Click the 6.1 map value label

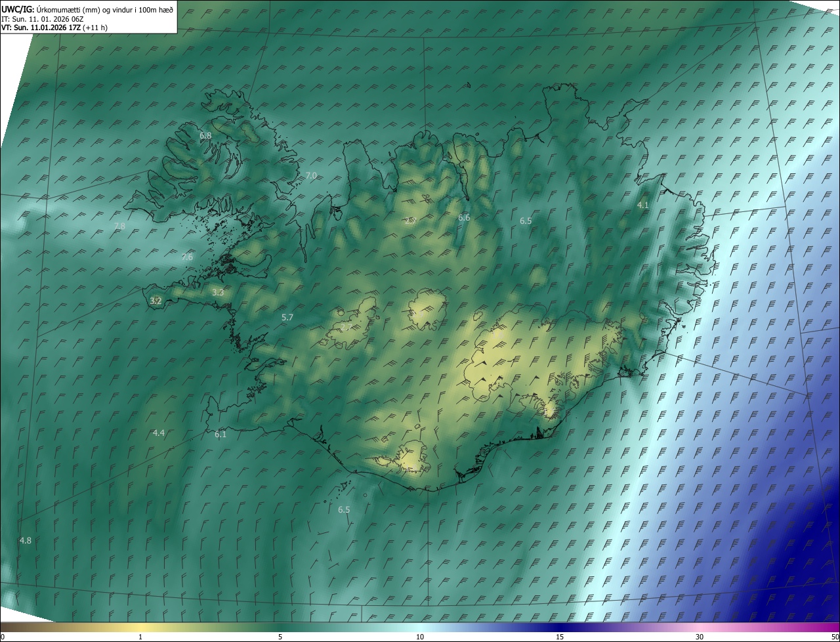[x=220, y=434]
